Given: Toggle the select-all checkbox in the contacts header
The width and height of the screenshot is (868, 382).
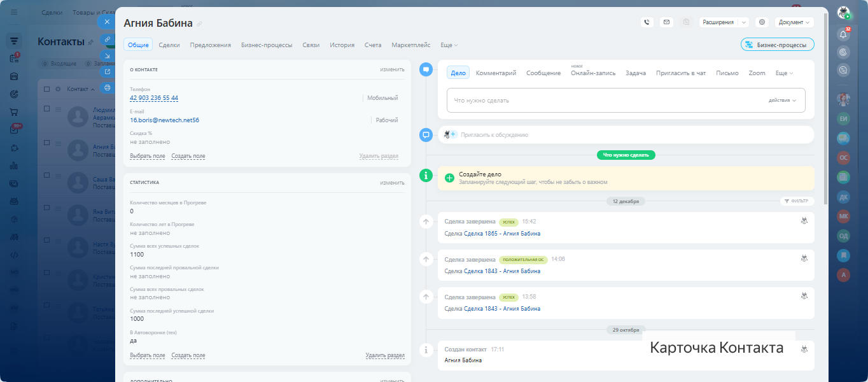Looking at the screenshot, I should click(46, 89).
